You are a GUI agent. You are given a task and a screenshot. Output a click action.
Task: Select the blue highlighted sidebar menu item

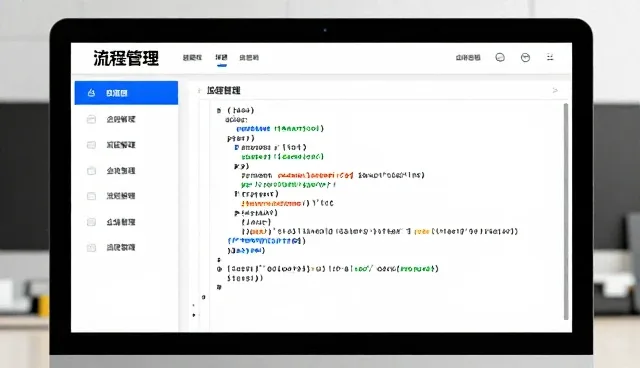pyautogui.click(x=126, y=93)
